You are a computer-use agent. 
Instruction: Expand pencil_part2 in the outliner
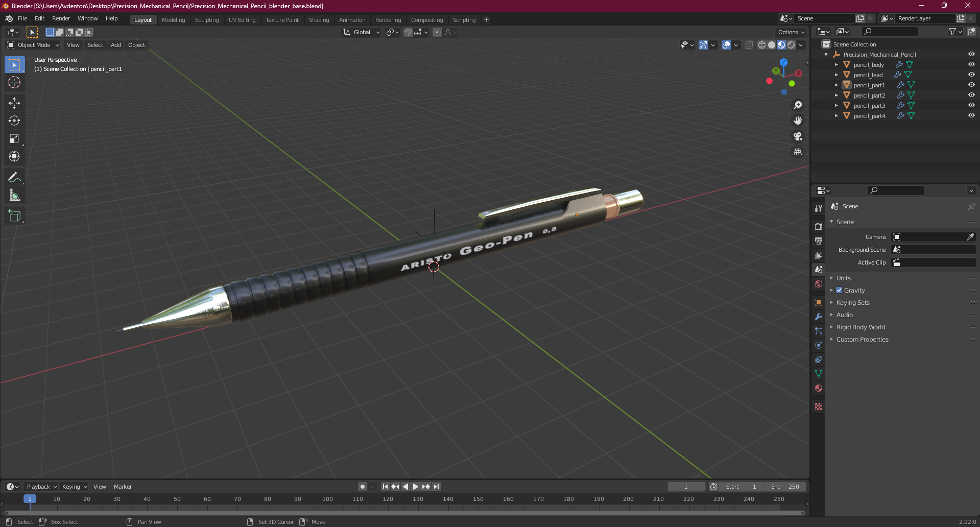(x=836, y=95)
